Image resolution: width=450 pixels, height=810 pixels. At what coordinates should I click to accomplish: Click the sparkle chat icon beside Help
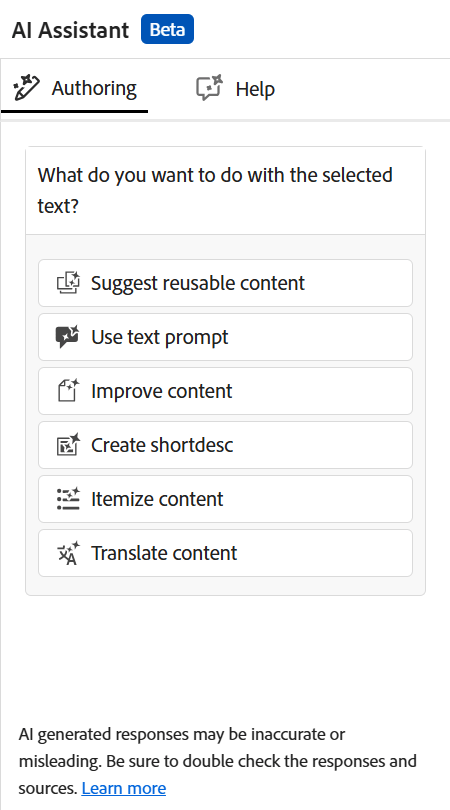(x=209, y=87)
